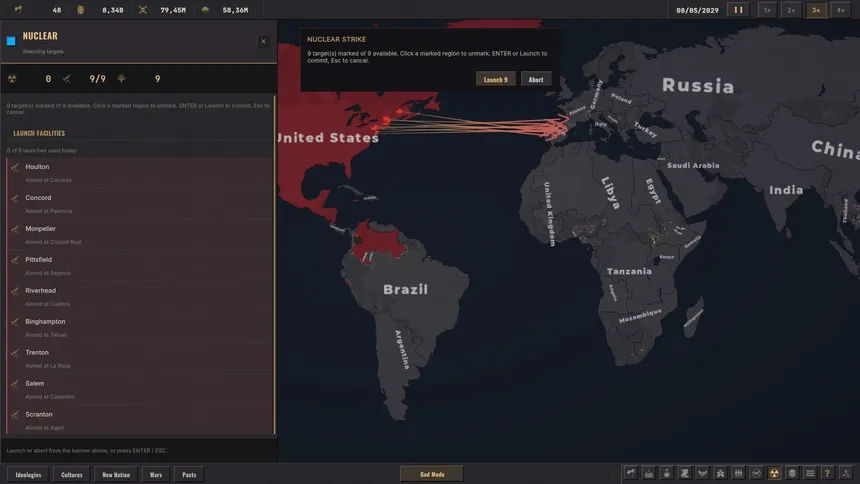Viewport: 860px width, 484px height.
Task: Click the Russia label on the map
Action: tap(698, 86)
